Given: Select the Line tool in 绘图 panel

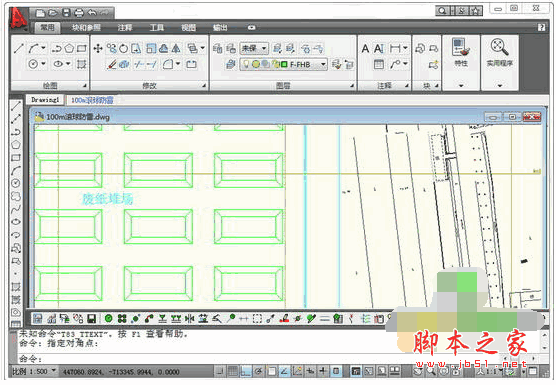Looking at the screenshot, I should pos(19,48).
